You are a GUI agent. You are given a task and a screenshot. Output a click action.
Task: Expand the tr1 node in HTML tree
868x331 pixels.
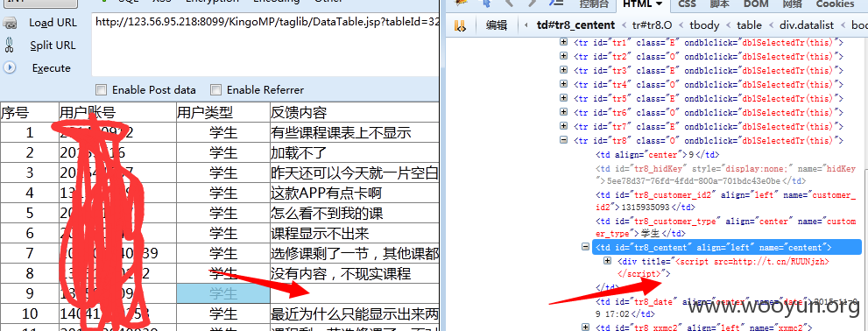(x=563, y=42)
